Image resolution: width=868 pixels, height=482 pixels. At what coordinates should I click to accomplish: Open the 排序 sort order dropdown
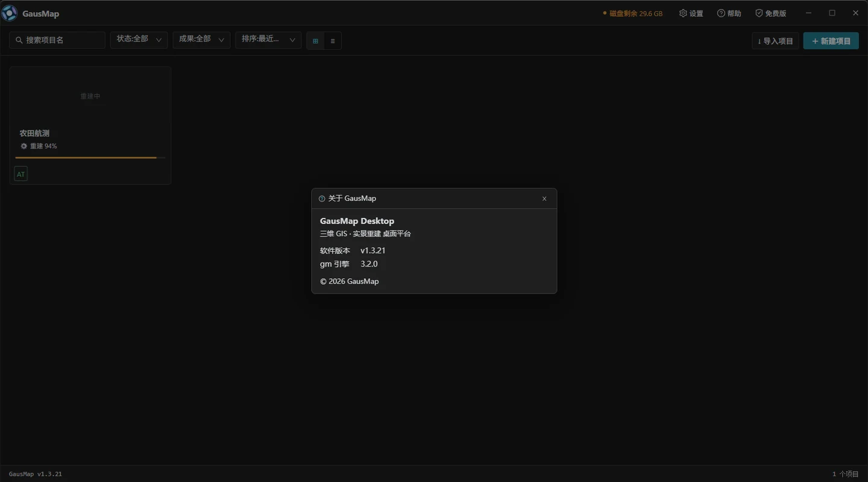(x=268, y=40)
